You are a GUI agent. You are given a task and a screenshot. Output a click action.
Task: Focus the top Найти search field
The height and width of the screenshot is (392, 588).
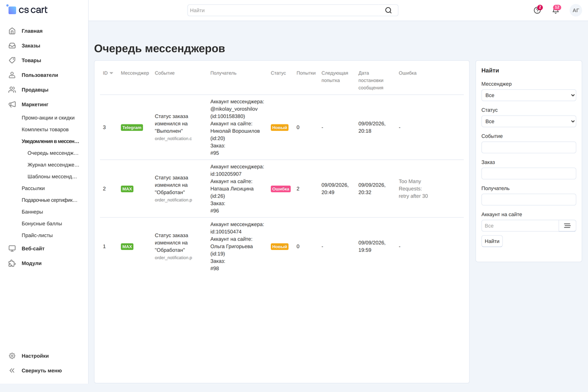point(293,10)
